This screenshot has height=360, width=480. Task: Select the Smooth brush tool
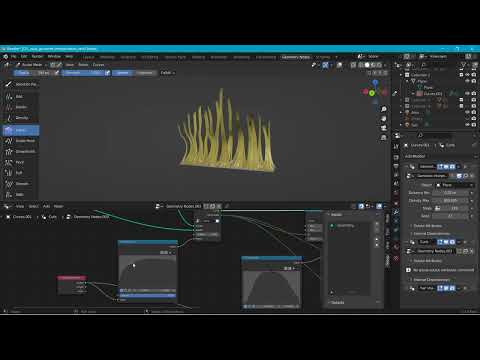tap(20, 184)
